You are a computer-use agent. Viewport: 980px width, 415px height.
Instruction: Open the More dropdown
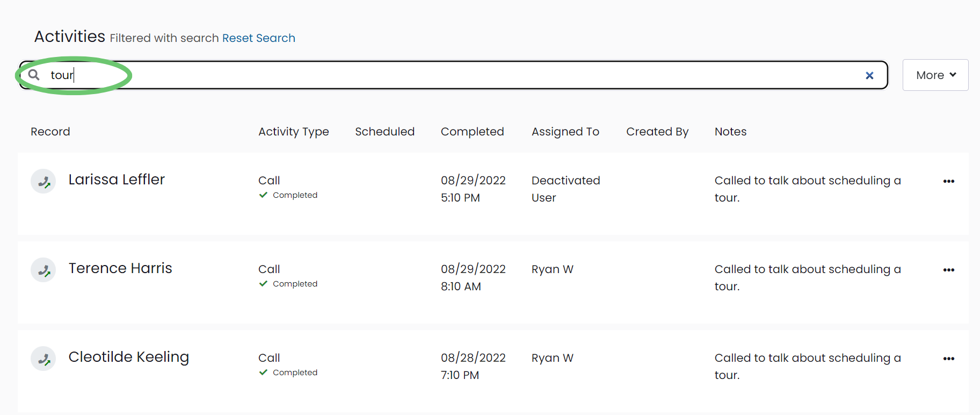(935, 75)
